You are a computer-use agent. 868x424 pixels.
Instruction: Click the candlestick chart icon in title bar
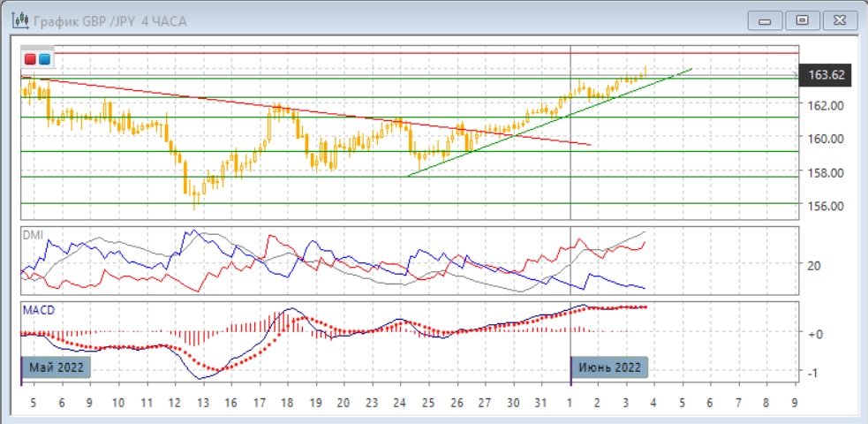(x=18, y=19)
